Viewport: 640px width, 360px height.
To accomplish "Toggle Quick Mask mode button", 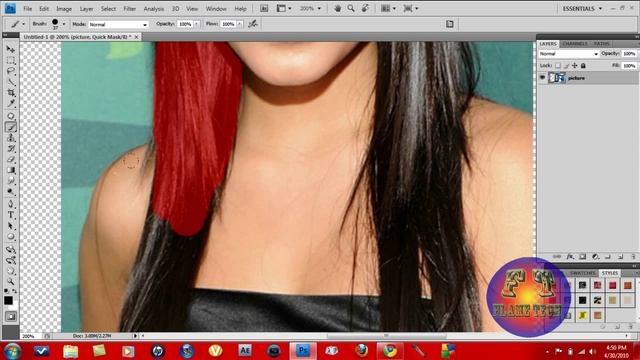I will click(x=11, y=316).
